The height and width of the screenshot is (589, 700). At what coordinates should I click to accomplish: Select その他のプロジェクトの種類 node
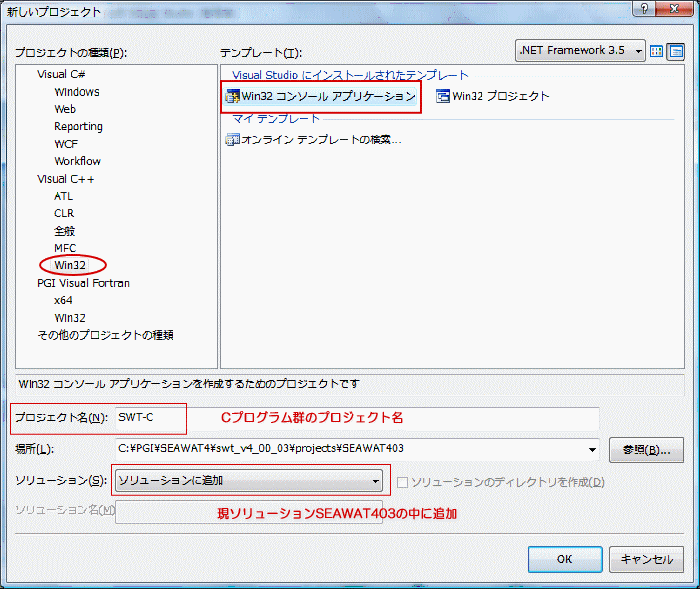click(x=105, y=335)
